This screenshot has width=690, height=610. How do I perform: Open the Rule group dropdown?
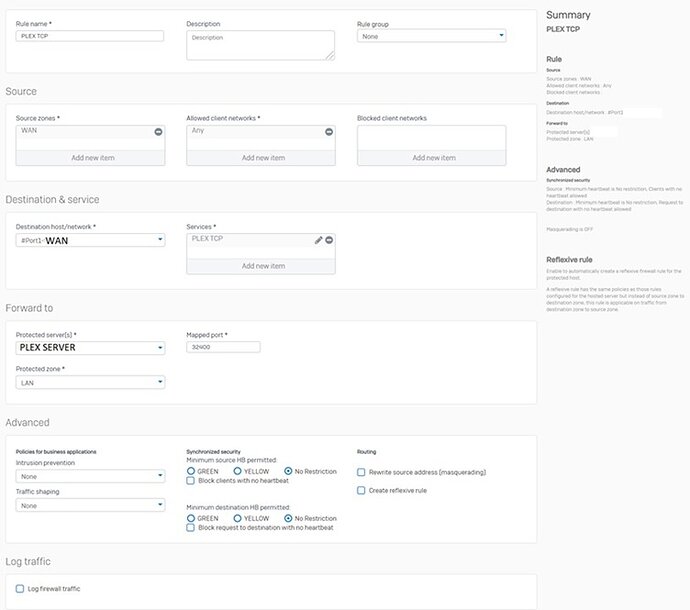click(x=431, y=36)
